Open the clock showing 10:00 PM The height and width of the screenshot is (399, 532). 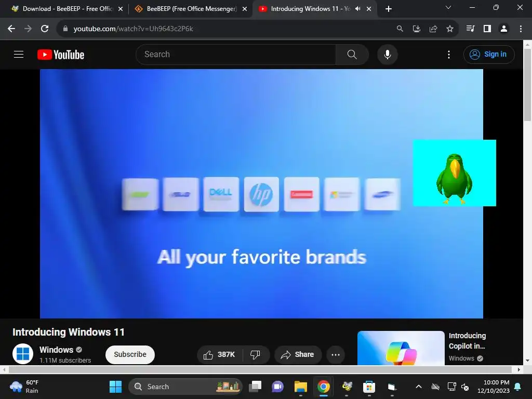pos(494,387)
